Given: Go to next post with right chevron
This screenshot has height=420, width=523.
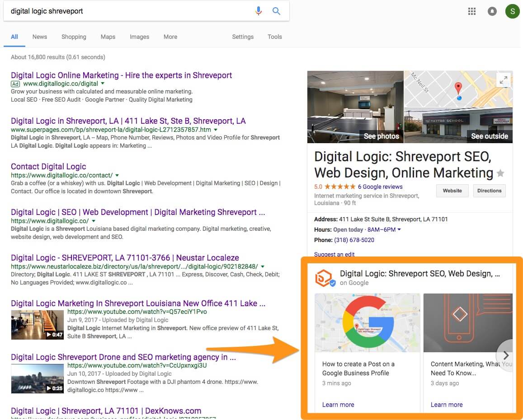Looking at the screenshot, I should click(506, 355).
